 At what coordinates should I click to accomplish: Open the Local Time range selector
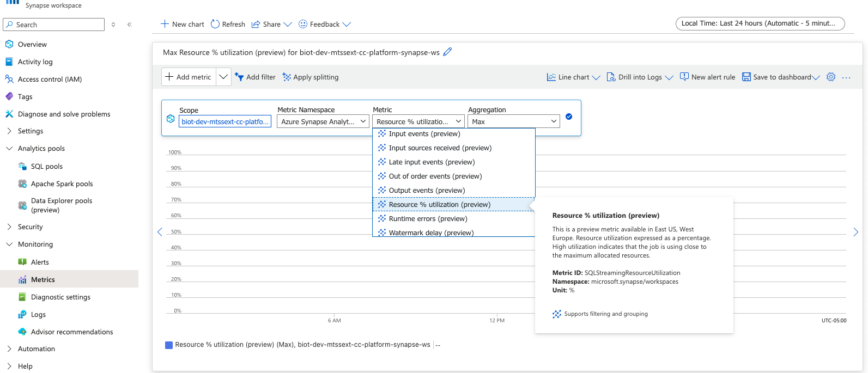[760, 23]
